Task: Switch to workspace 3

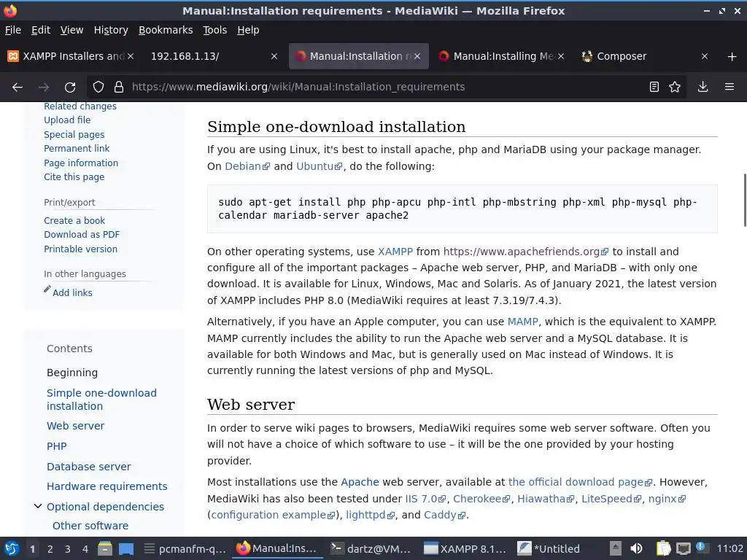Action: point(68,549)
